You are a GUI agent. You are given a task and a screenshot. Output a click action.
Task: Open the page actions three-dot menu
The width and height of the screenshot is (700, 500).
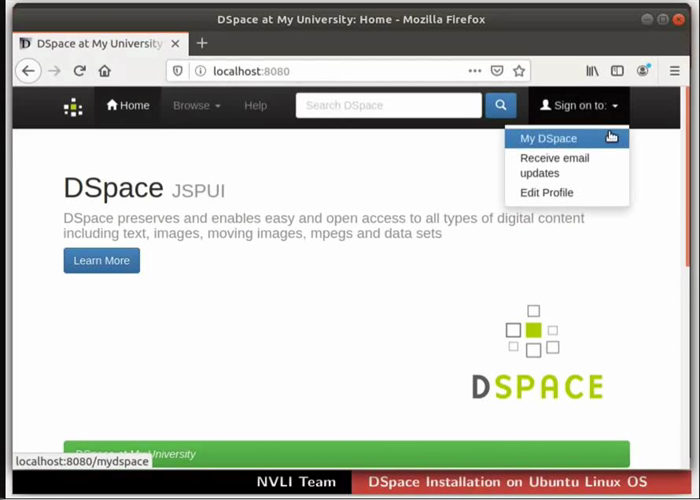[474, 71]
